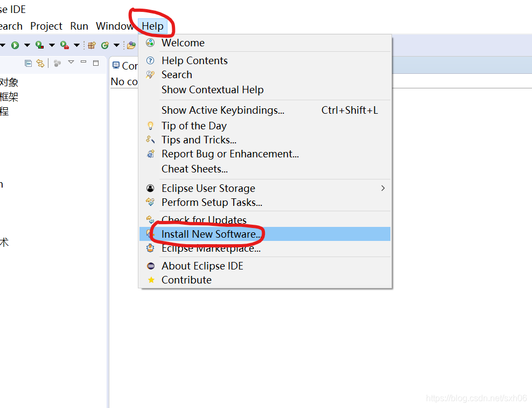Screen dimensions: 532x408
Task: Open the explorer View Menu triangle
Action: click(x=71, y=62)
